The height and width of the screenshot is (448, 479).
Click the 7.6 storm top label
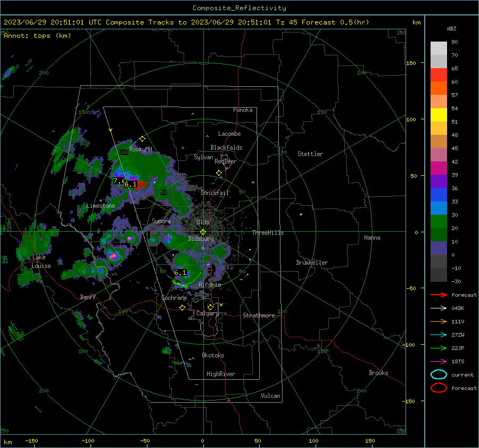pos(119,181)
